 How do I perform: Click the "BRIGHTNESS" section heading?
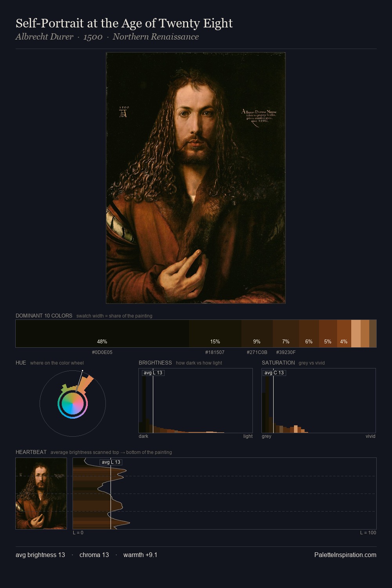point(155,363)
